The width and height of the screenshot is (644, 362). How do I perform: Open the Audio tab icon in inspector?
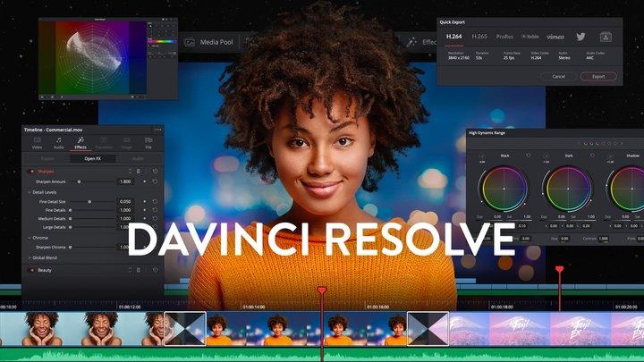coord(59,142)
